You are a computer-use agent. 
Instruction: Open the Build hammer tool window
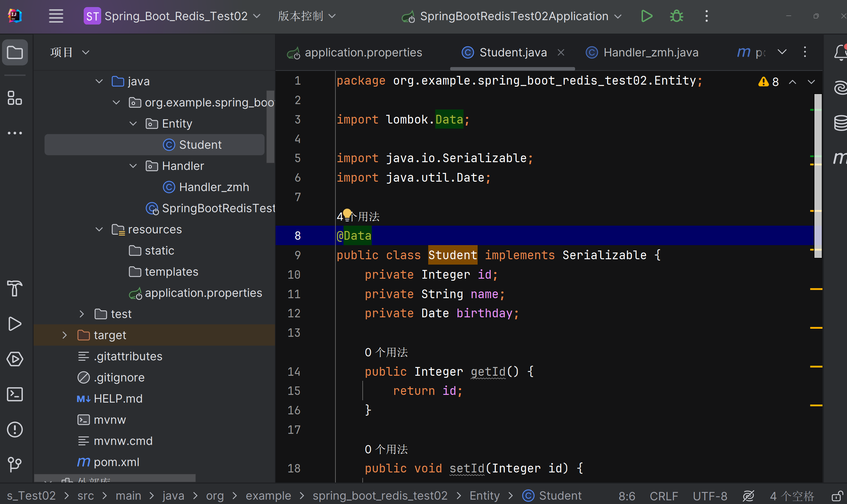coord(14,288)
